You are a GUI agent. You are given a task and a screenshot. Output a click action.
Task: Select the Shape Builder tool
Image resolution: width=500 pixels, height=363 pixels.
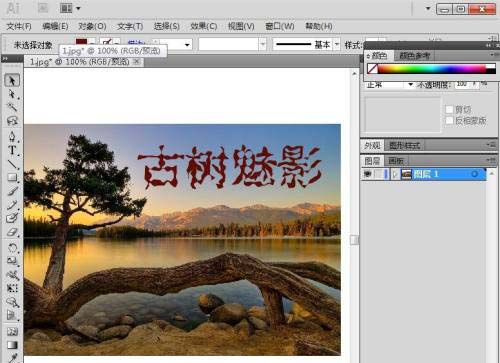12,302
